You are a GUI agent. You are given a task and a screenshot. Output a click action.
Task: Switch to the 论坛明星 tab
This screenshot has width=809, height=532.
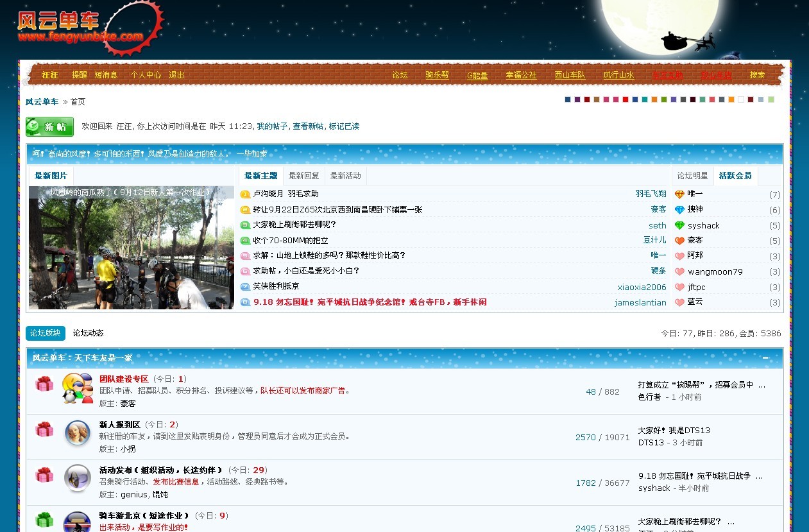pos(692,176)
